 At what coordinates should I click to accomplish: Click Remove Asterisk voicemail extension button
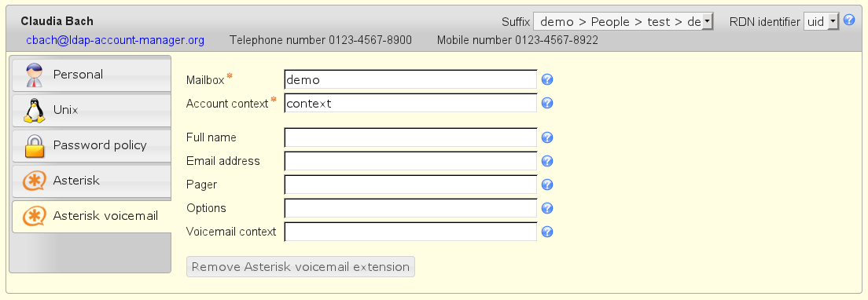300,267
